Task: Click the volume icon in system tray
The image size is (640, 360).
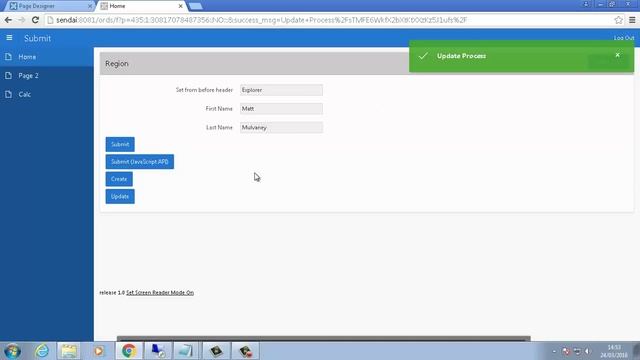Action: click(588, 351)
